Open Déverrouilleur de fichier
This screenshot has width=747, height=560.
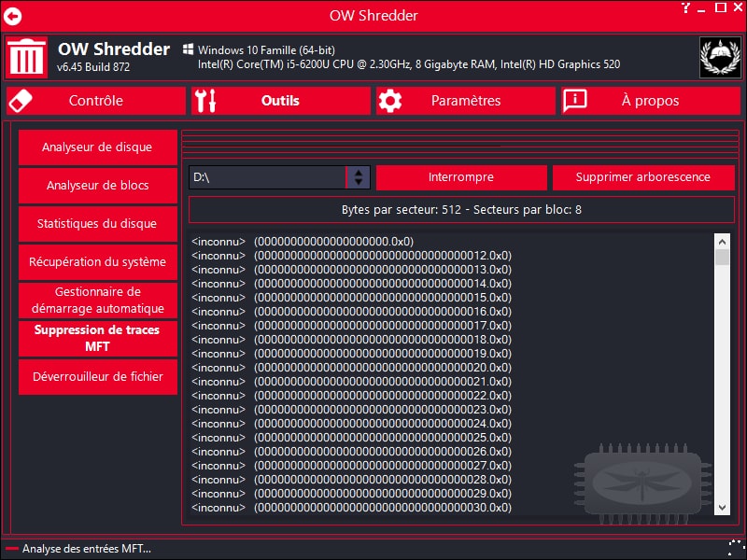98,377
